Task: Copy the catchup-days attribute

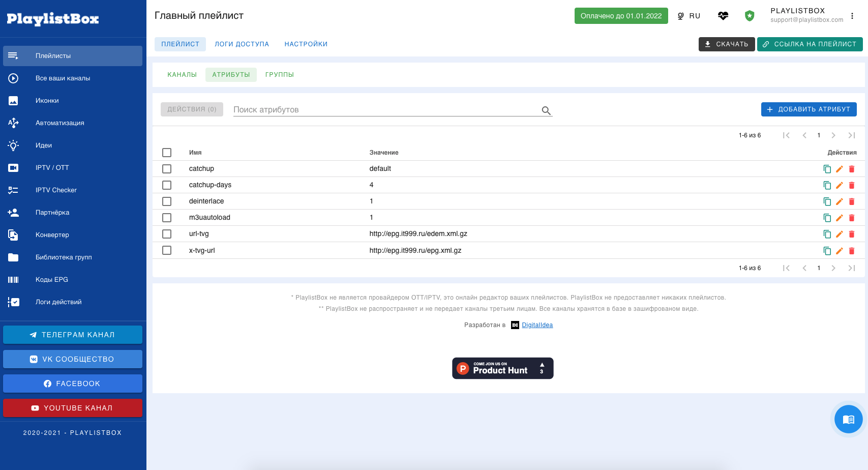Action: 827,185
